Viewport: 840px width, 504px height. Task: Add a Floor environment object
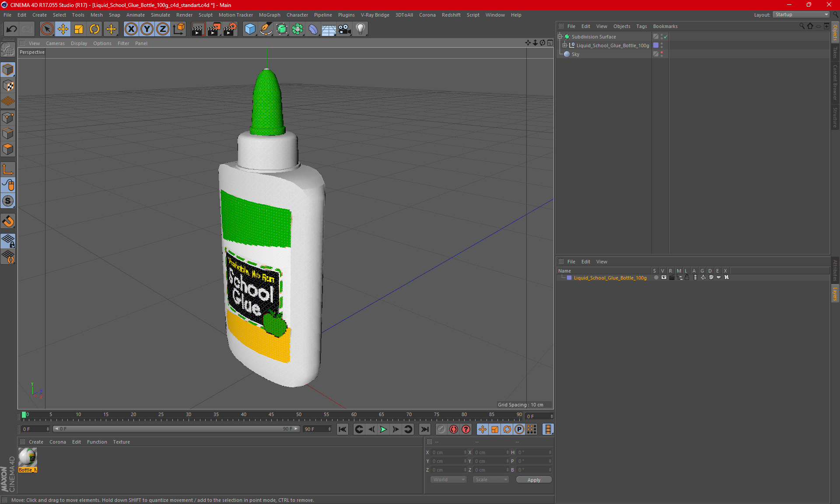(329, 29)
